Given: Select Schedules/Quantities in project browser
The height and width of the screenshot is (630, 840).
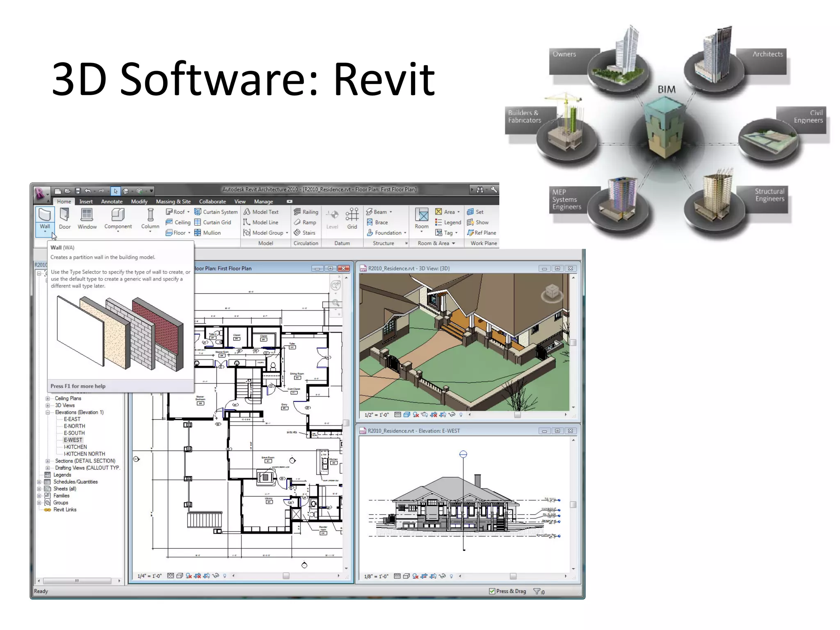Looking at the screenshot, I should tap(75, 482).
